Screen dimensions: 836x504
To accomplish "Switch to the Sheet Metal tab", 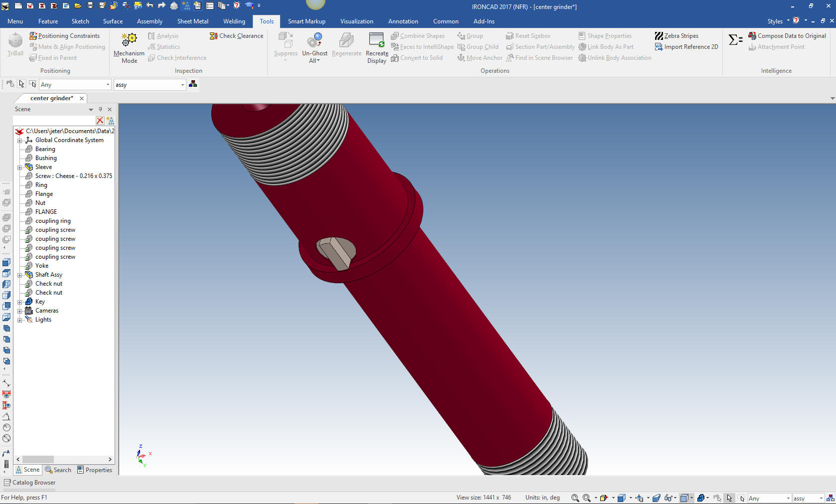I will pos(192,21).
